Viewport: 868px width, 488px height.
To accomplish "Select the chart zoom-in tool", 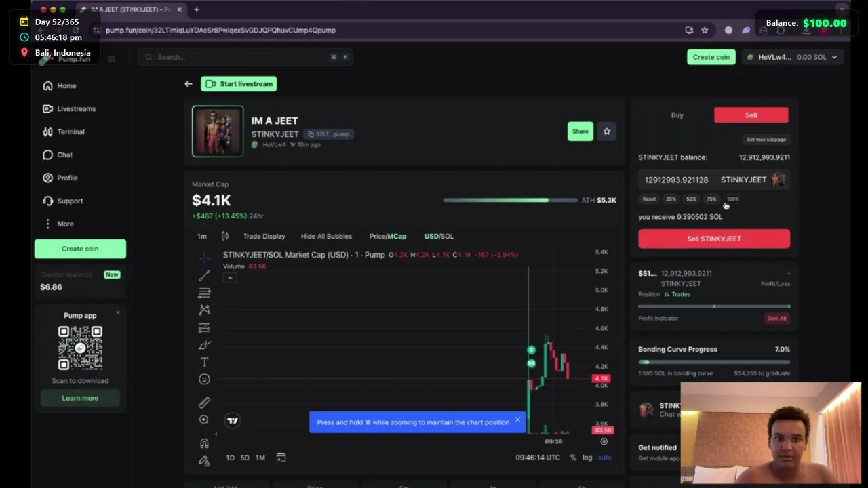I will [204, 420].
